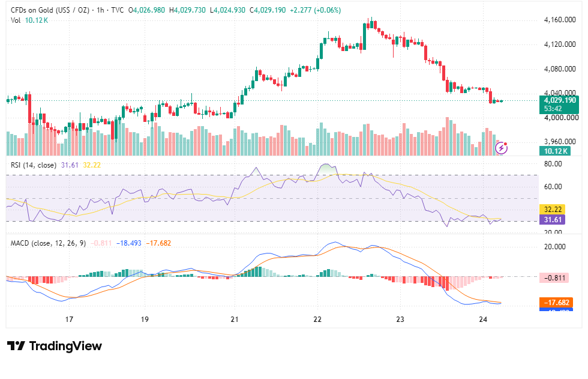Click the 4,160.000 price axis level
Viewport: 588px width, 379px height.
coord(559,20)
